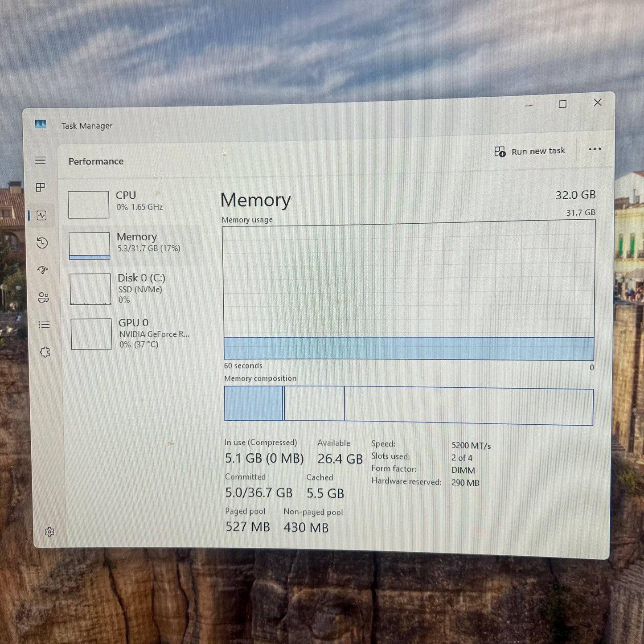Click the In use value 5.1 GB (0 MB)
The height and width of the screenshot is (644, 644).
pyautogui.click(x=264, y=458)
